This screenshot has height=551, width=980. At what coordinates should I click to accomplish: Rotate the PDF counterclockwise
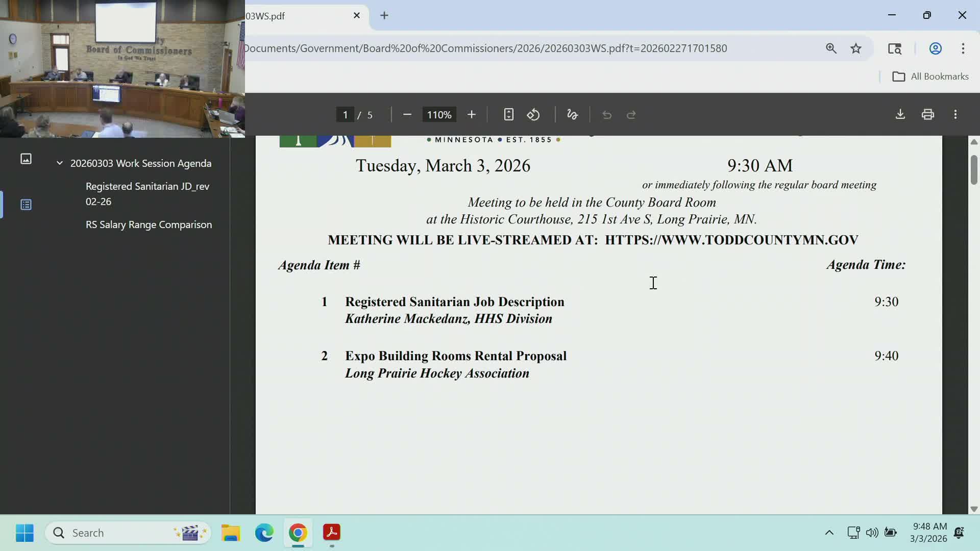point(533,115)
